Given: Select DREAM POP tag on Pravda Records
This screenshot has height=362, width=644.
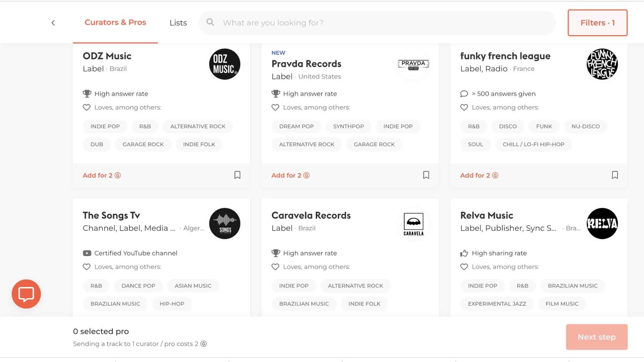Looking at the screenshot, I should 296,126.
